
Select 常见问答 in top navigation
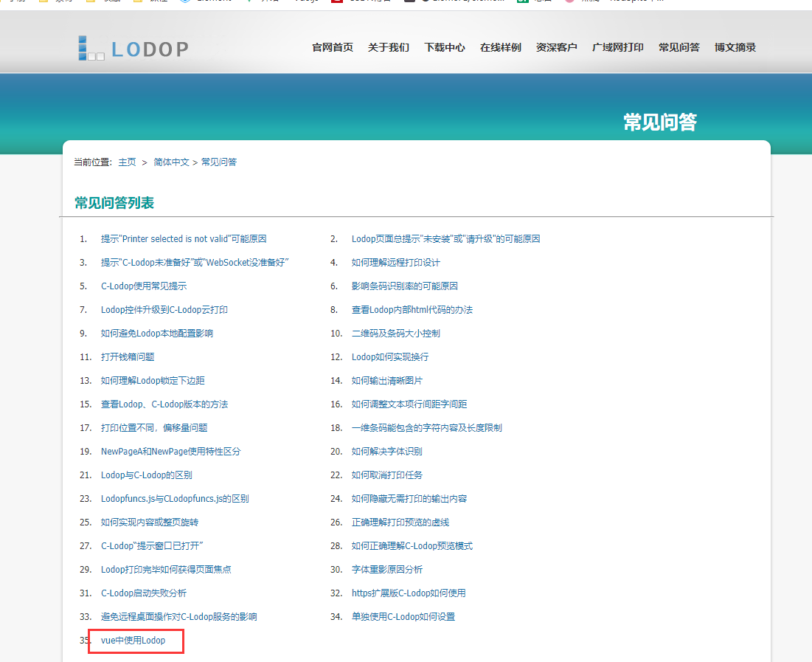click(679, 48)
